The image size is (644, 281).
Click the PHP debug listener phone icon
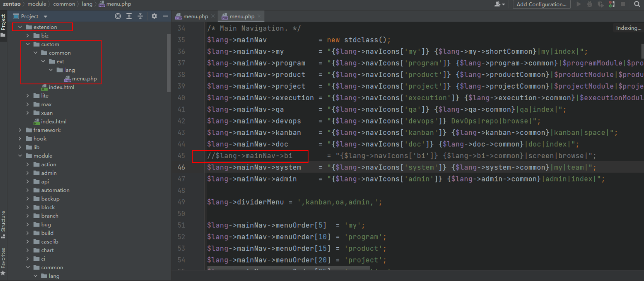611,4
